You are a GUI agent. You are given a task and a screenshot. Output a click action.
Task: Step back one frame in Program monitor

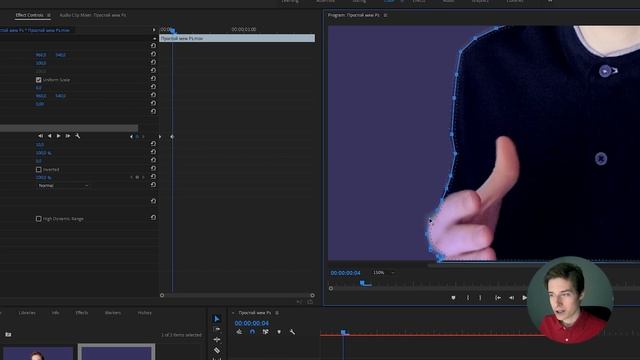(511, 298)
